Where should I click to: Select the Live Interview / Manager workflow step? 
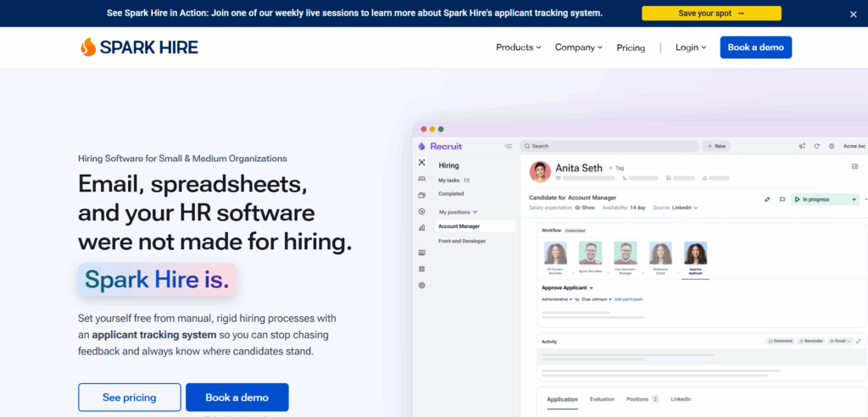pos(626,258)
